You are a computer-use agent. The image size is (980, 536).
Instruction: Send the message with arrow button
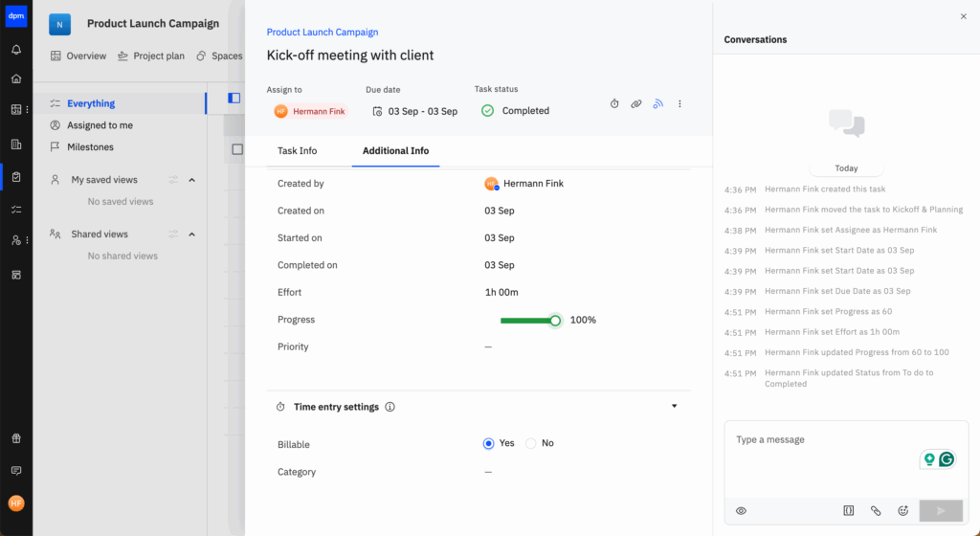[x=941, y=510]
